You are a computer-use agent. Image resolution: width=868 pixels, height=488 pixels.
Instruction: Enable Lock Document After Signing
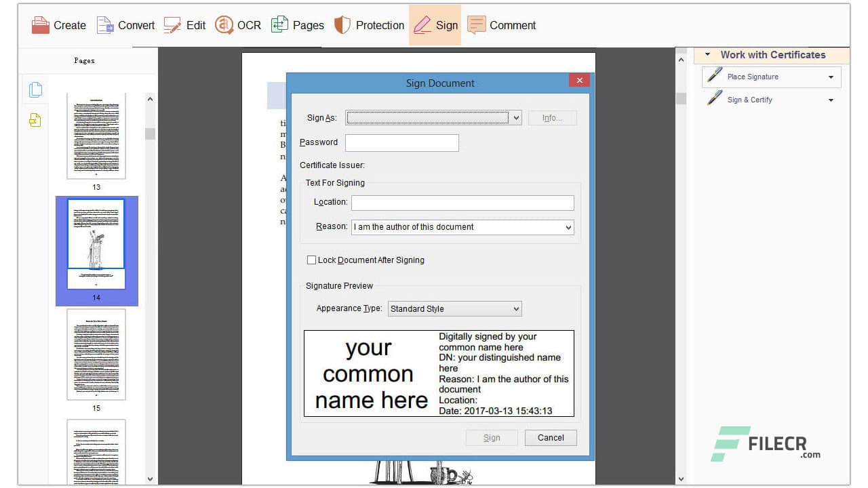[312, 260]
